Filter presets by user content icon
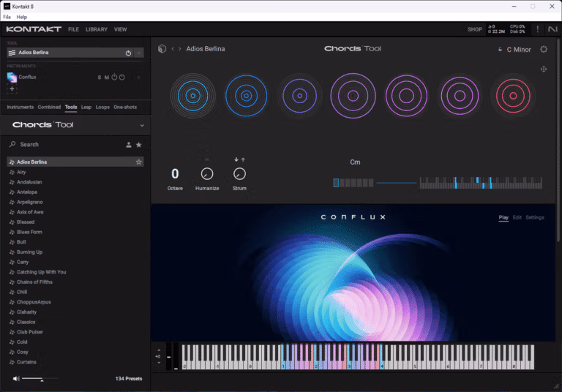This screenshot has height=392, width=562. (129, 145)
